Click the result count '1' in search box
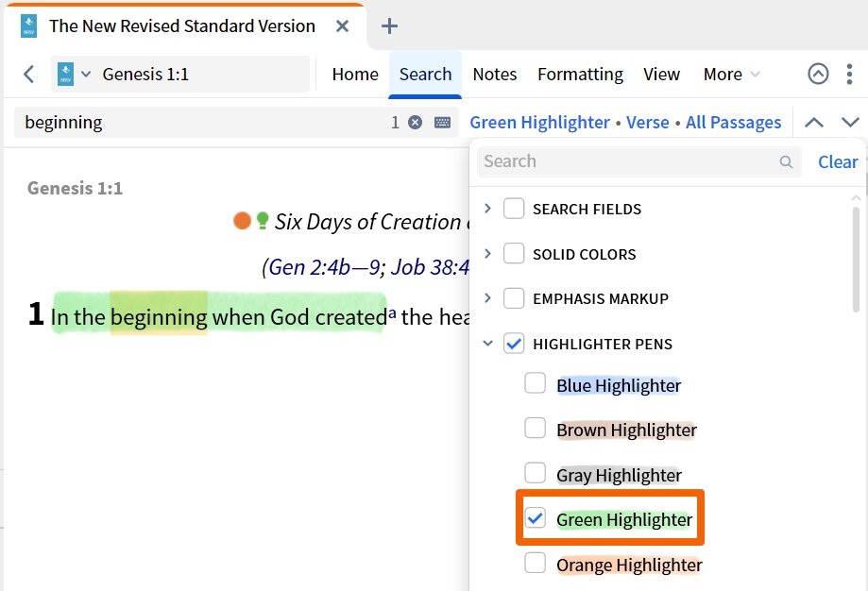 (x=395, y=123)
